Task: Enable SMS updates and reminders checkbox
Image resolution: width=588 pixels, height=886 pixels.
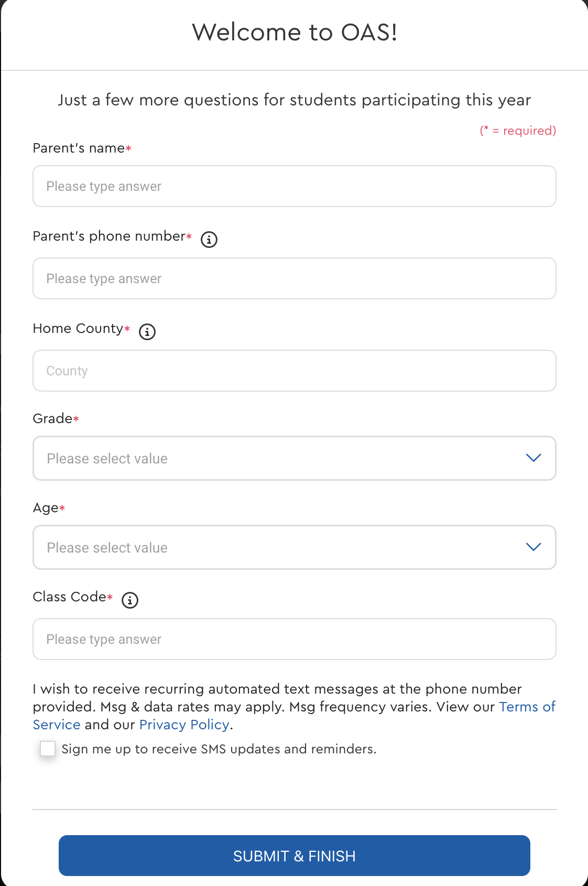Action: pyautogui.click(x=48, y=749)
